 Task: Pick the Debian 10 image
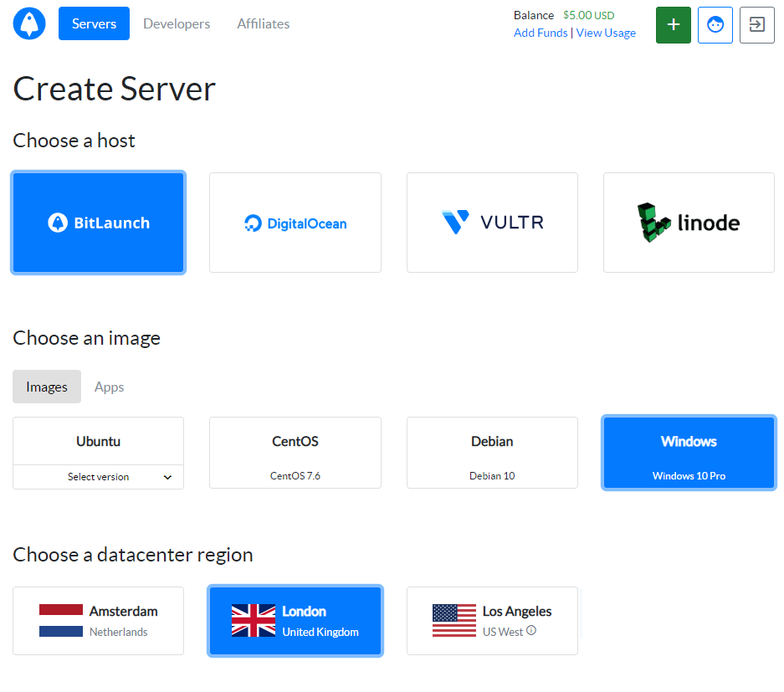pyautogui.click(x=492, y=453)
